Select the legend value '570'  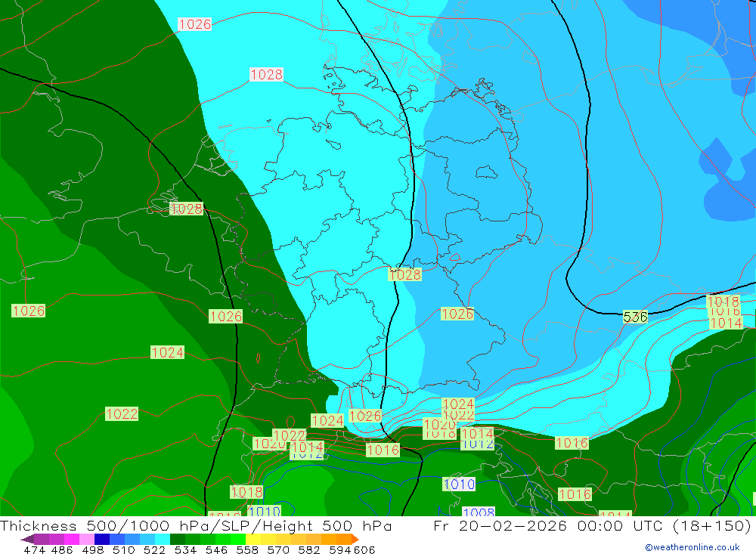pyautogui.click(x=277, y=549)
